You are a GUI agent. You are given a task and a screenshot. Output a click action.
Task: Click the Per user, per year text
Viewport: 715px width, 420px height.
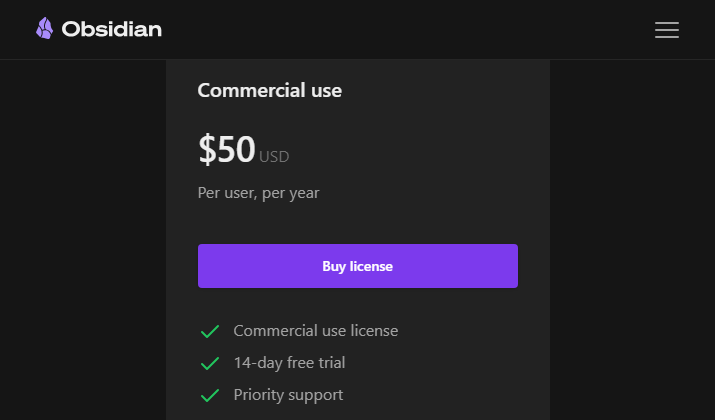click(x=259, y=193)
